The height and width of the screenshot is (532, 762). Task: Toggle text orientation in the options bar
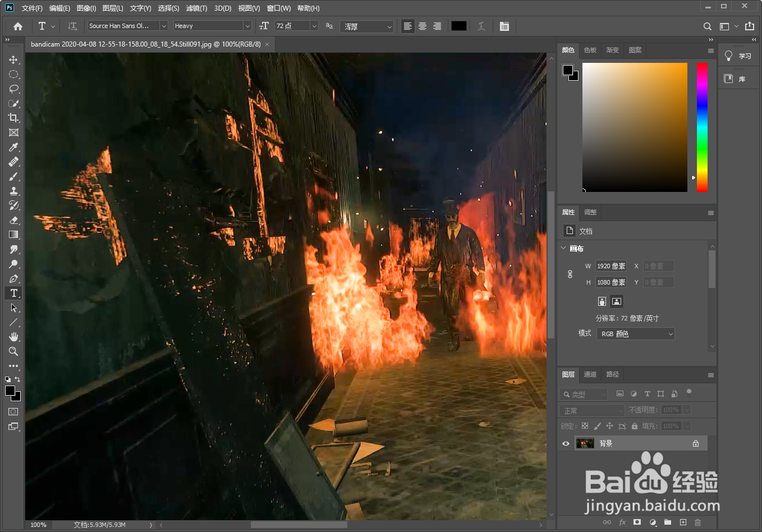pyautogui.click(x=72, y=26)
